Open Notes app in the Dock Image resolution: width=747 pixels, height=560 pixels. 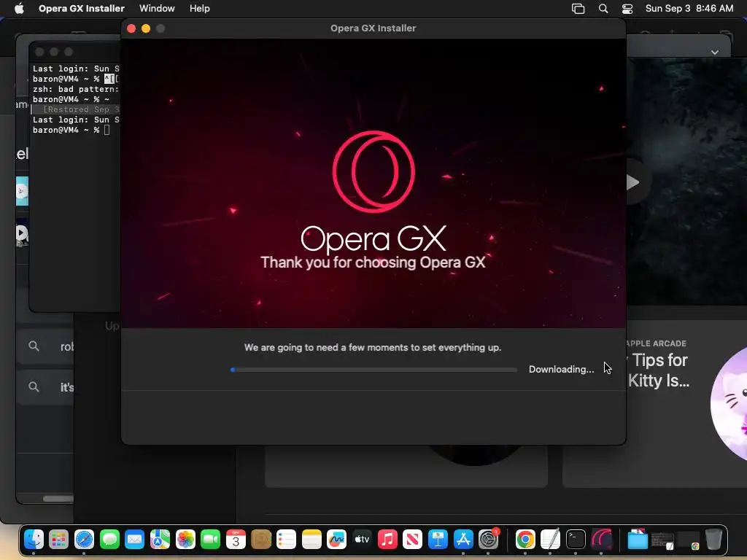[311, 540]
